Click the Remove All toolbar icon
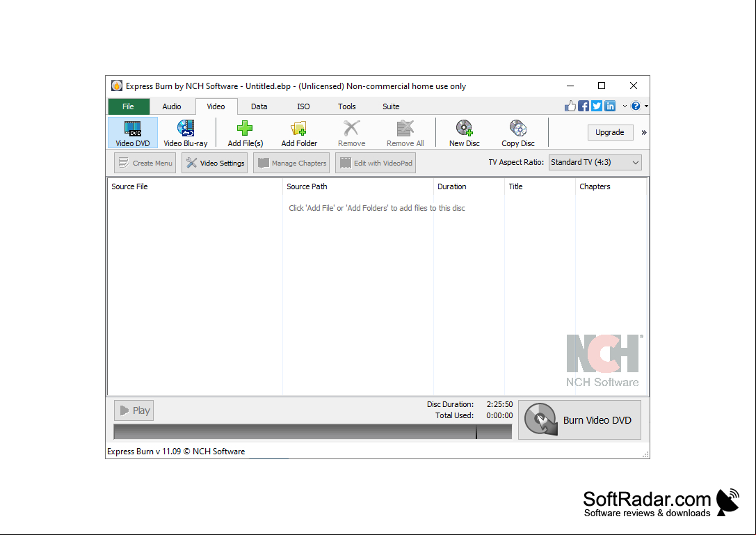This screenshot has height=535, width=756. (x=405, y=133)
